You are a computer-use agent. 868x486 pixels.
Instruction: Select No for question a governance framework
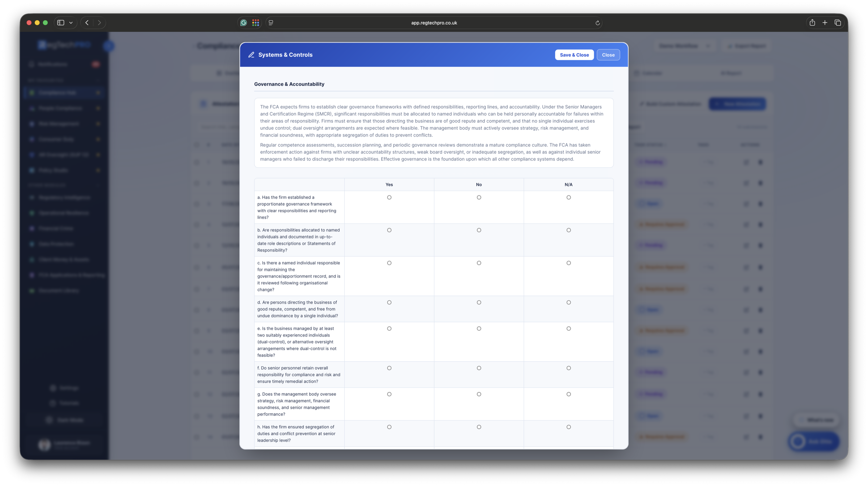pyautogui.click(x=479, y=197)
